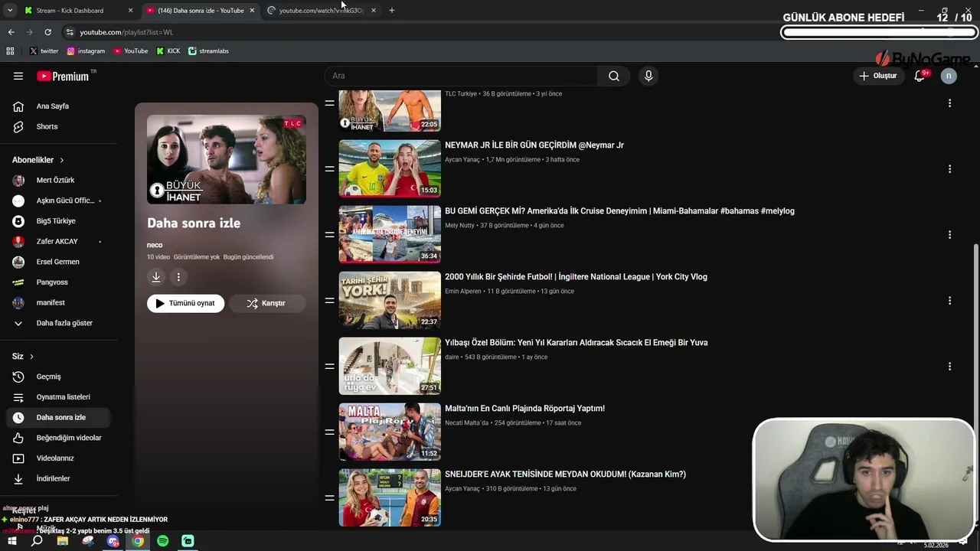This screenshot has height=551, width=980.
Task: Open the notifications bell
Action: point(920,76)
